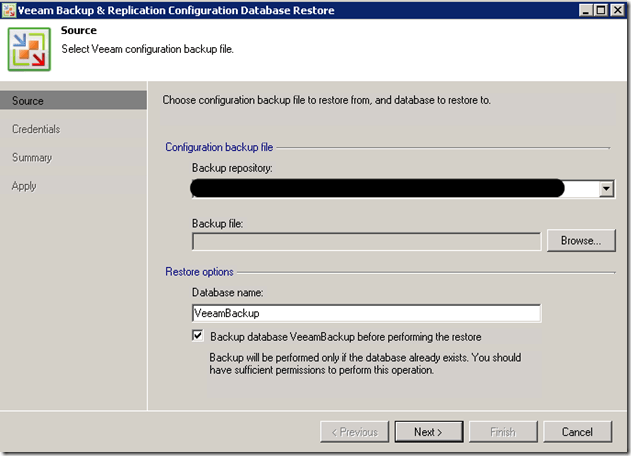
Task: Maximize the Configuration Database Restore window
Action: [601, 10]
